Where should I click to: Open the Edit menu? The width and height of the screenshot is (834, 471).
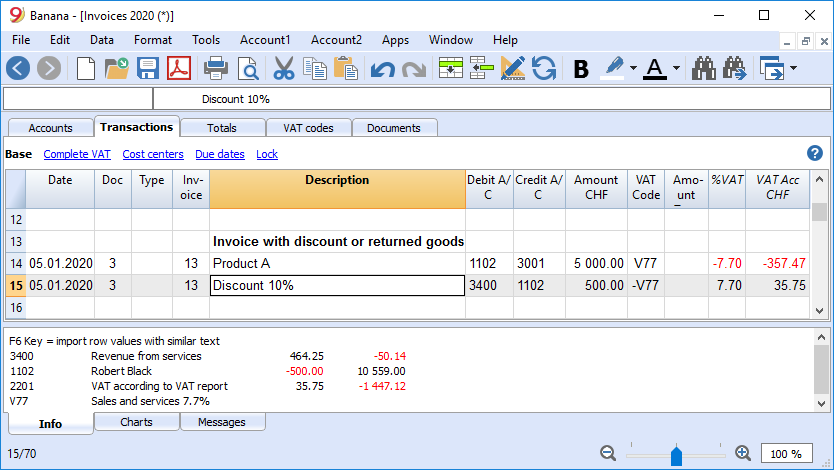(x=60, y=40)
